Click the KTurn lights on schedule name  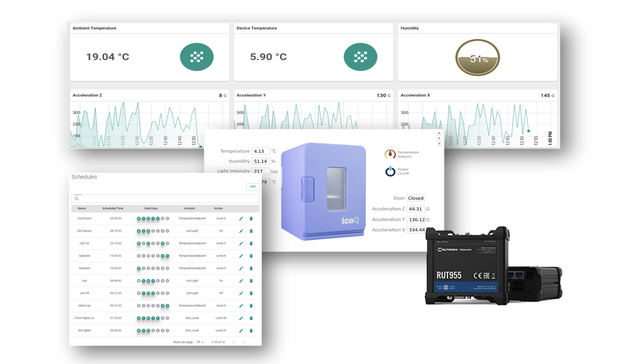tap(84, 318)
